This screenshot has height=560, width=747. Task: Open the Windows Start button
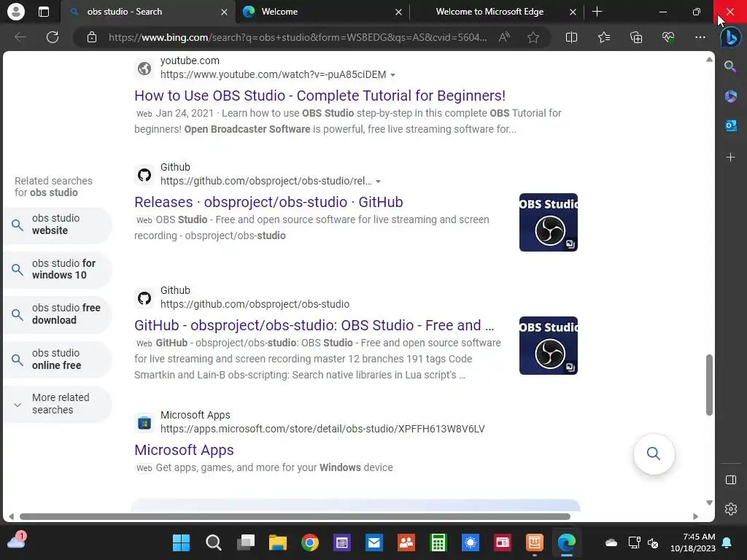[x=181, y=542]
